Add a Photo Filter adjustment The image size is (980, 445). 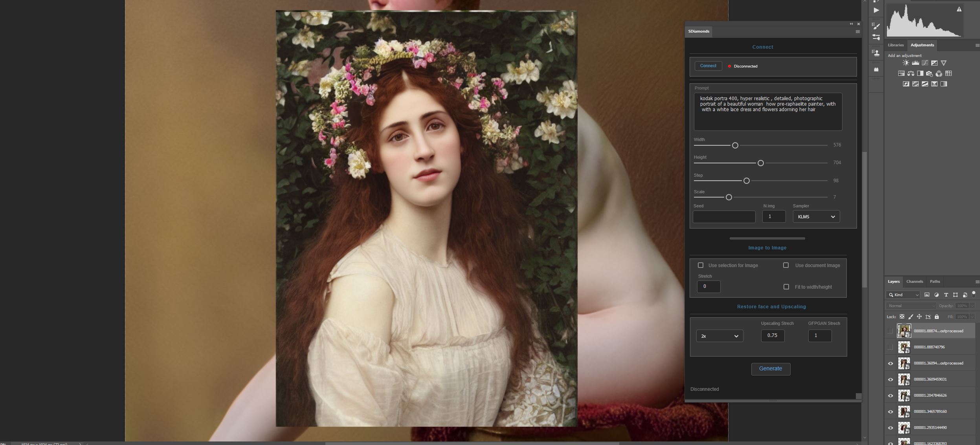point(929,73)
